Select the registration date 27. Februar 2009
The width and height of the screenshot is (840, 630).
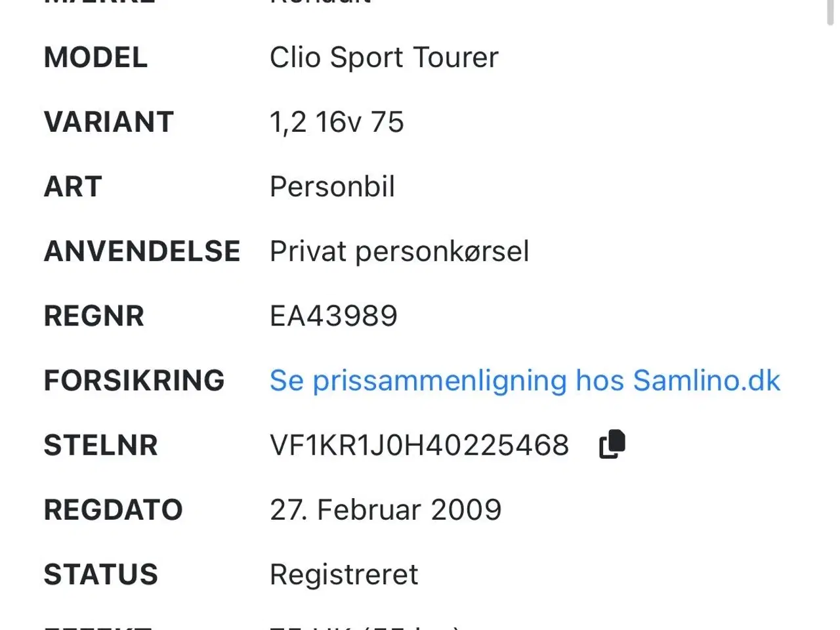tap(386, 509)
